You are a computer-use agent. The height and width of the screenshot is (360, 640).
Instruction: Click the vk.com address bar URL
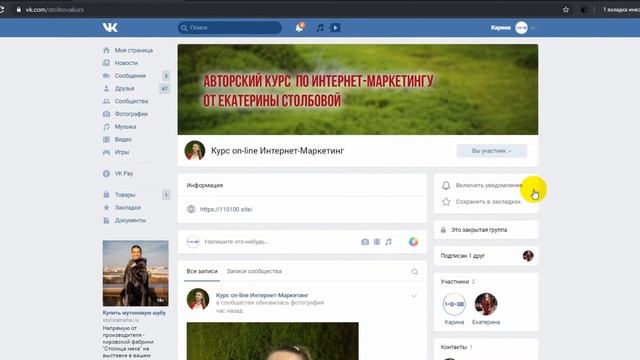[55, 9]
